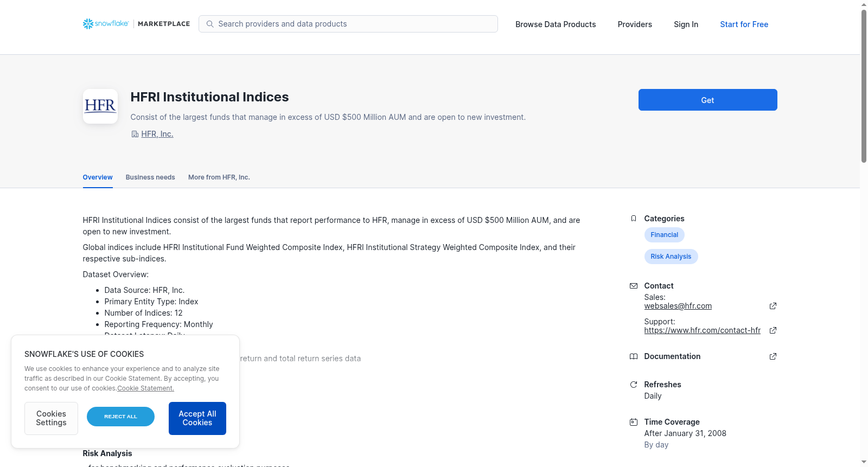Focus the search providers and data products field
Viewport: 868px width, 467px height.
point(348,24)
